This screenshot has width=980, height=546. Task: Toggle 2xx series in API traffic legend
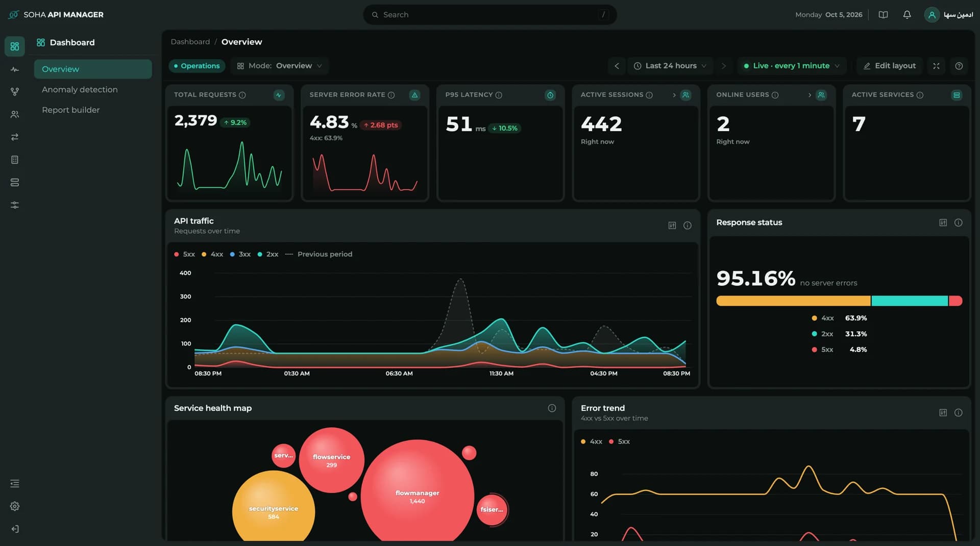pos(268,254)
